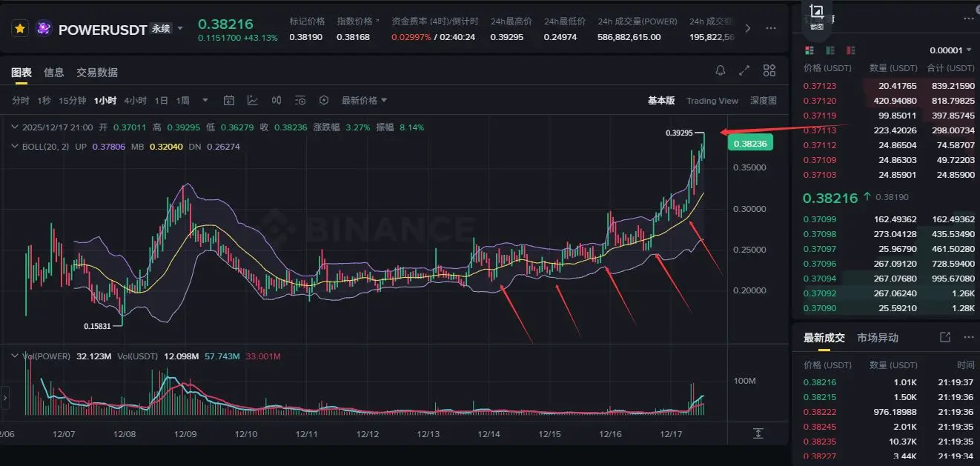Image resolution: width=980 pixels, height=466 pixels.
Task: Click the POWER coin logo icon
Action: tap(43, 28)
